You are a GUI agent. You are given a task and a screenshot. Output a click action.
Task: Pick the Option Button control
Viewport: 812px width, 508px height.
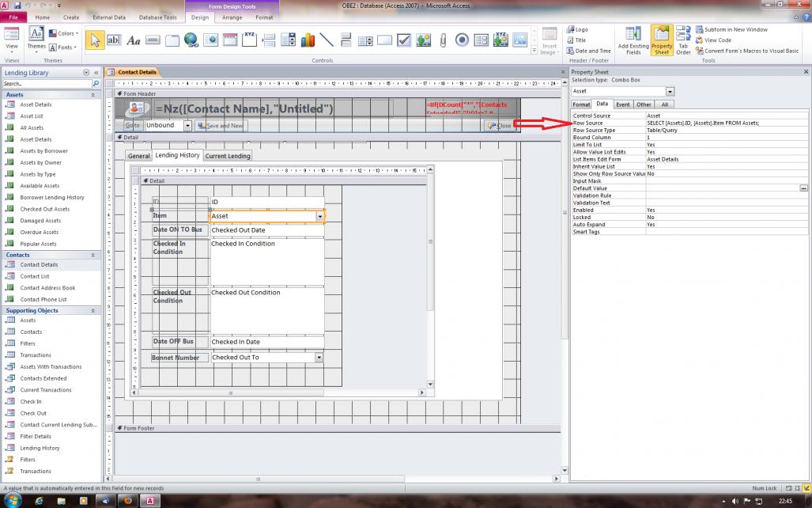click(462, 40)
